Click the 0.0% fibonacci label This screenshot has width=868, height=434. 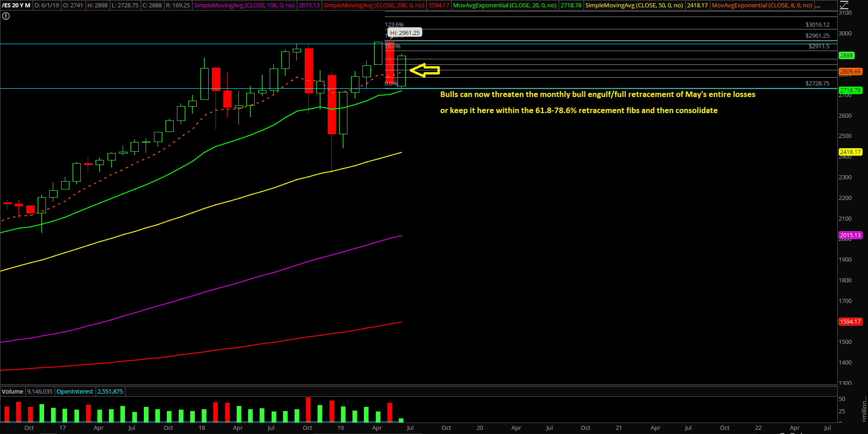391,83
